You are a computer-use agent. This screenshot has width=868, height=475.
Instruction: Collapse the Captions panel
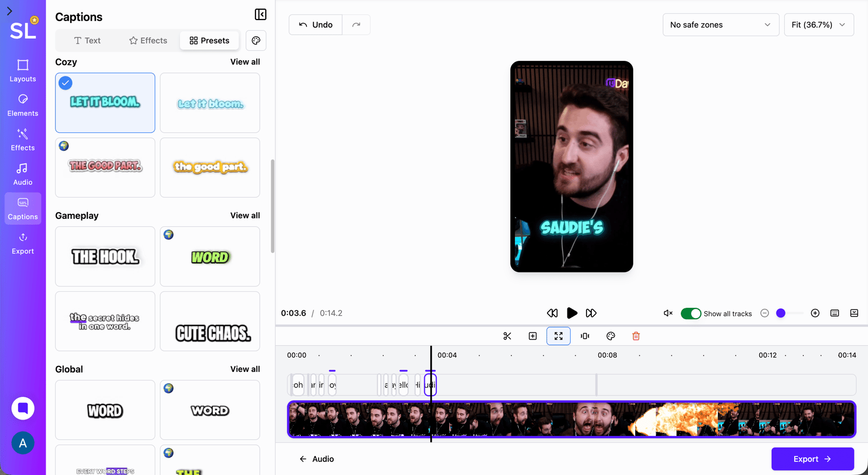(x=260, y=15)
